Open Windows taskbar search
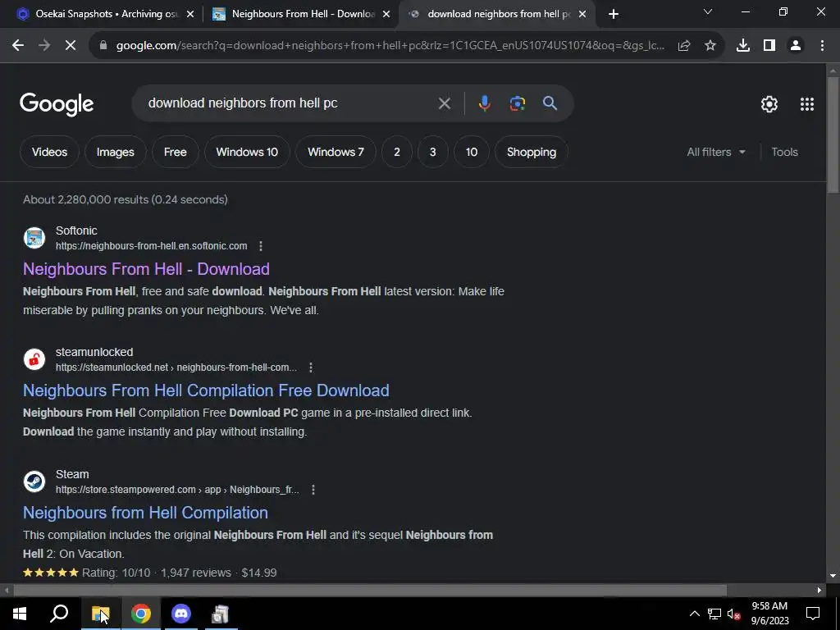Image resolution: width=840 pixels, height=630 pixels. (x=59, y=614)
